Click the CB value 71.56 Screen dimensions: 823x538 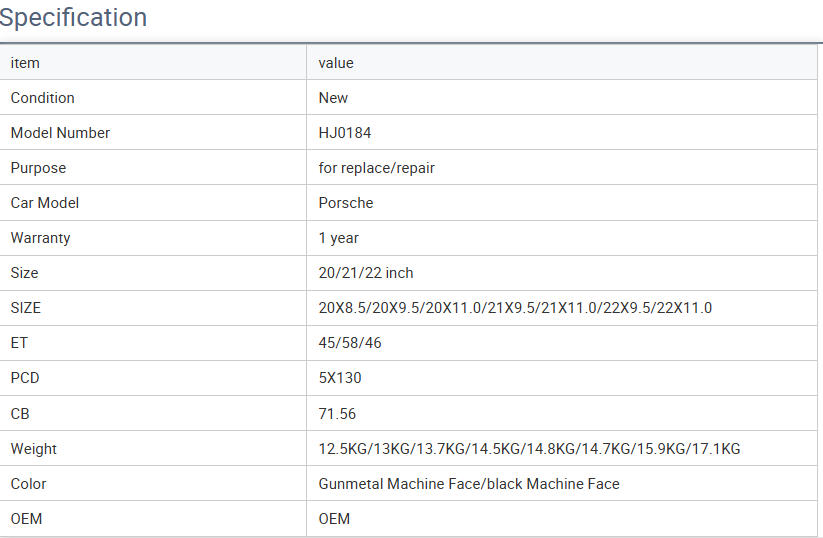(337, 413)
